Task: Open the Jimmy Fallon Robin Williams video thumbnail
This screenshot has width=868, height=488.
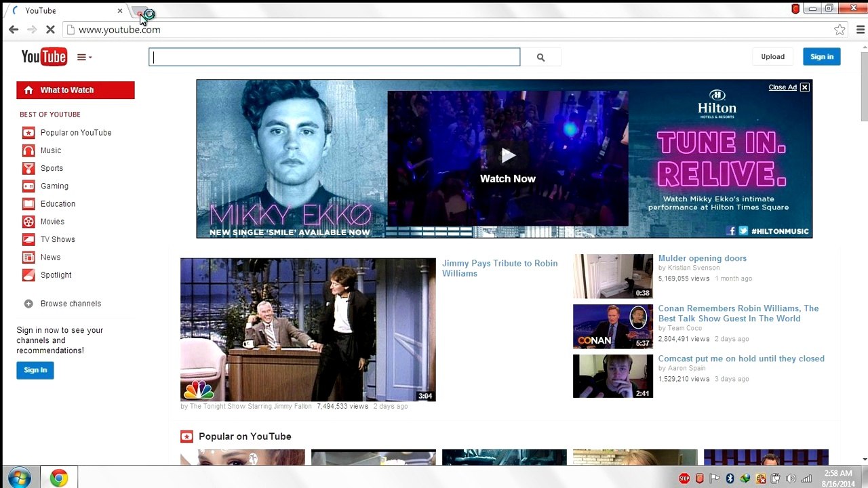Action: pyautogui.click(x=308, y=329)
